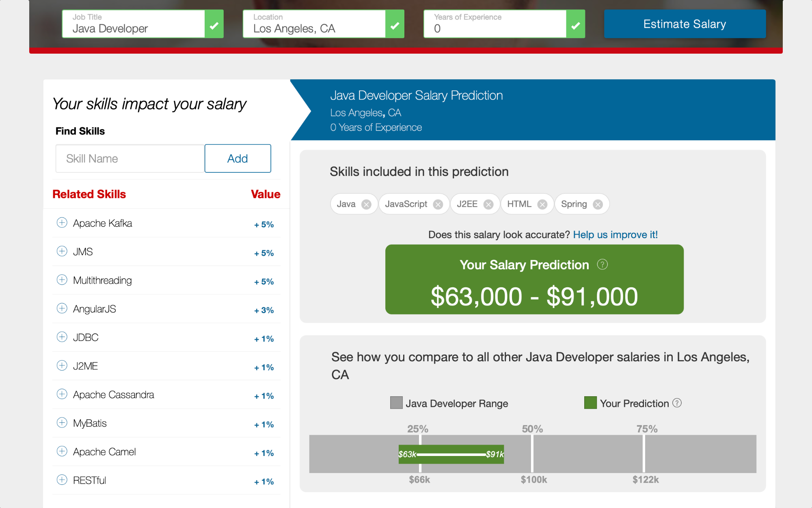This screenshot has width=812, height=508.
Task: Expand AngularJS skill with plus icon
Action: 62,308
